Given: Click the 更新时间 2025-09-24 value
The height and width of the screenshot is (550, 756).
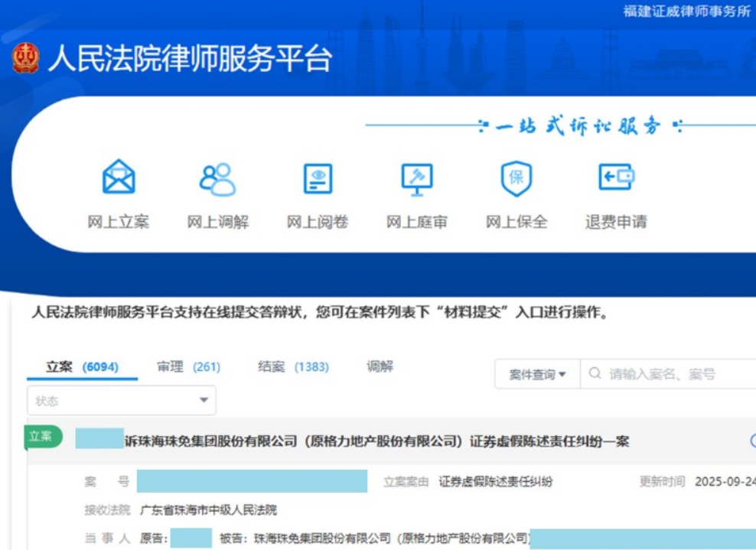Looking at the screenshot, I should (x=725, y=481).
